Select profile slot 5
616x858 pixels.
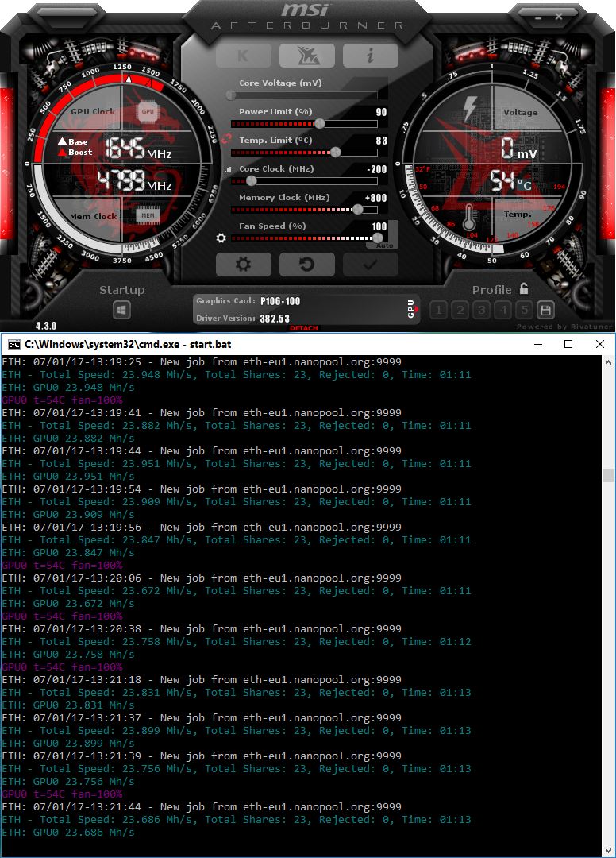pyautogui.click(x=524, y=311)
